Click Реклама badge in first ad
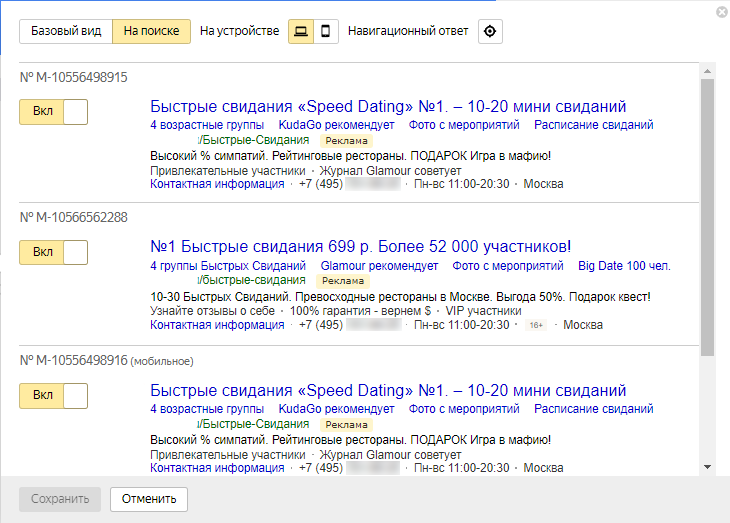730x523 pixels. tap(346, 141)
